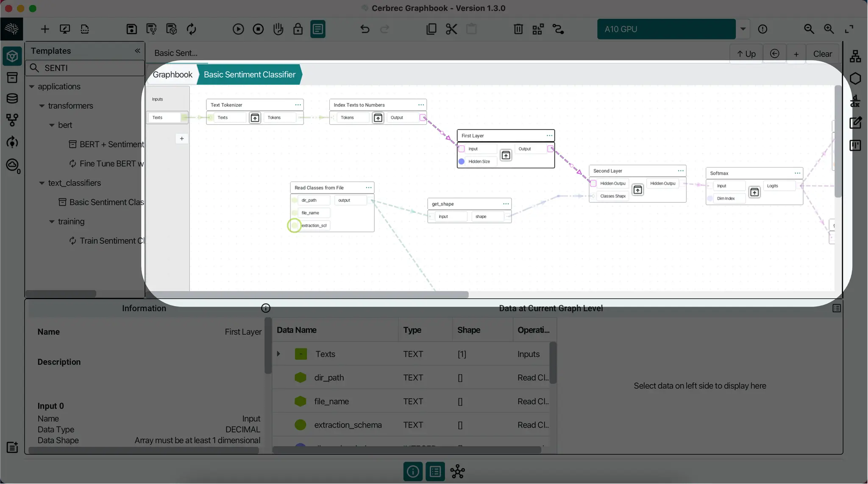Toggle the data list panel button at bottom
The width and height of the screenshot is (868, 484).
[x=435, y=471]
